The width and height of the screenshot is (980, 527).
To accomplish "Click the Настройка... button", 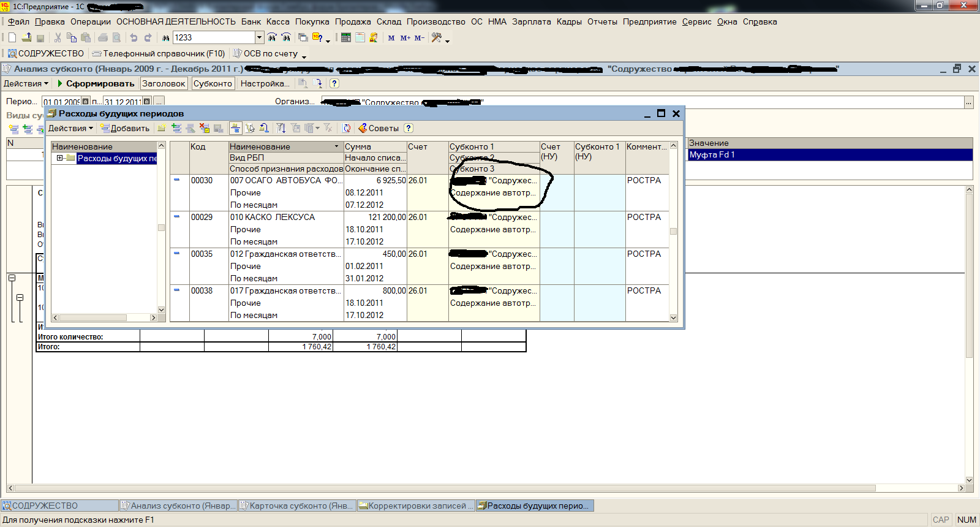I will (x=265, y=83).
